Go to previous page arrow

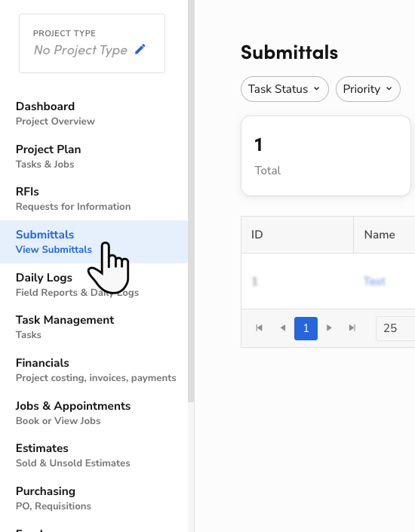pos(283,328)
